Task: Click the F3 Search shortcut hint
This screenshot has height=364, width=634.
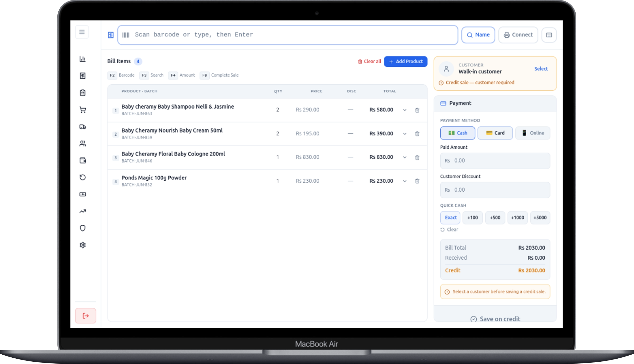Action: pos(152,75)
